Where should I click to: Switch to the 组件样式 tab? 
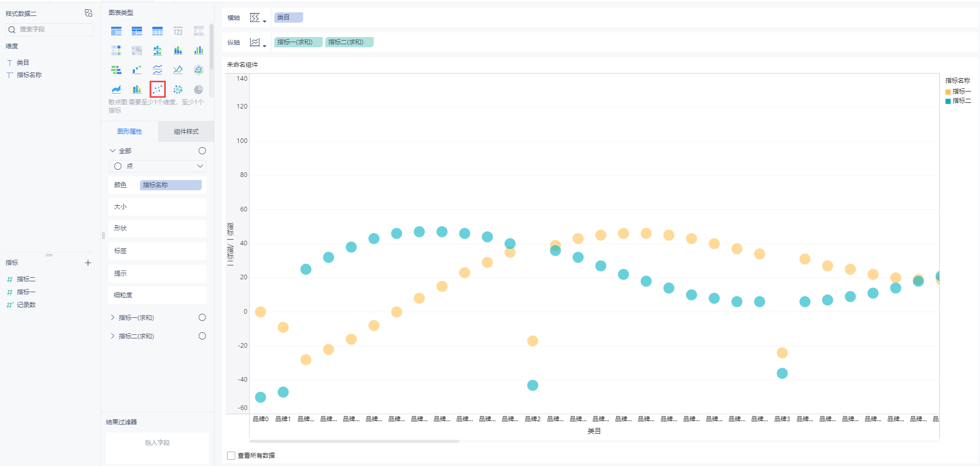[186, 132]
